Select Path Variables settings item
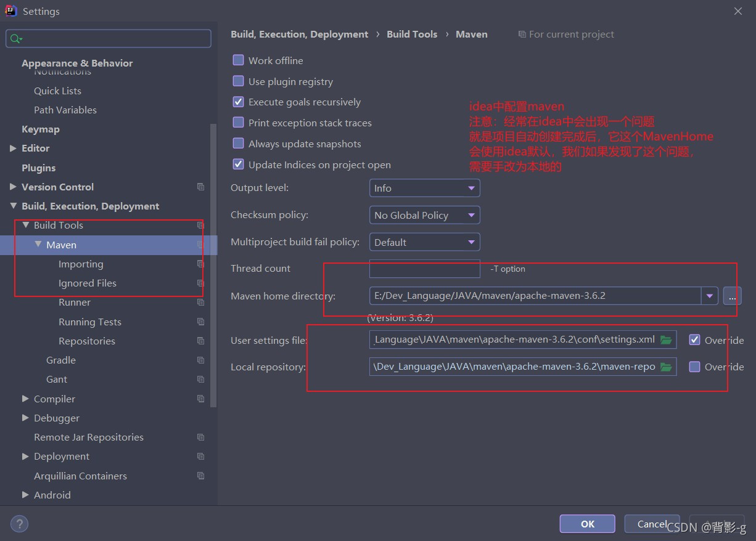Screen dimensions: 756x541 pyautogui.click(x=65, y=110)
